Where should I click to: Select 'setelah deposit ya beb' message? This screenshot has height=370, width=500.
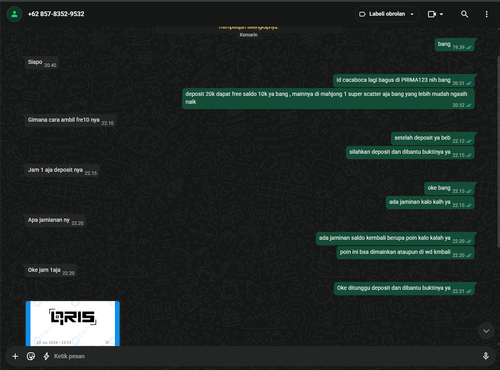(x=433, y=138)
